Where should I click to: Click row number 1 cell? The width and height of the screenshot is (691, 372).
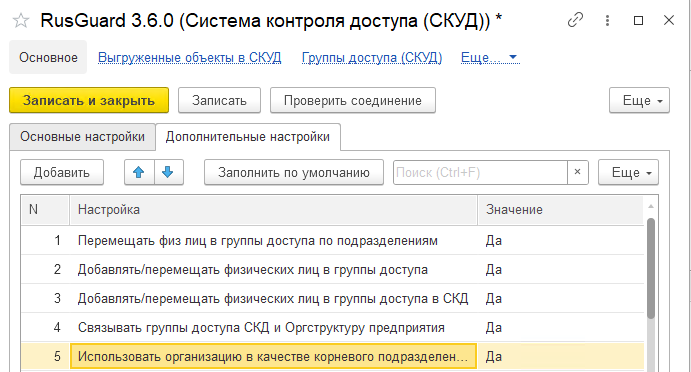(x=45, y=241)
